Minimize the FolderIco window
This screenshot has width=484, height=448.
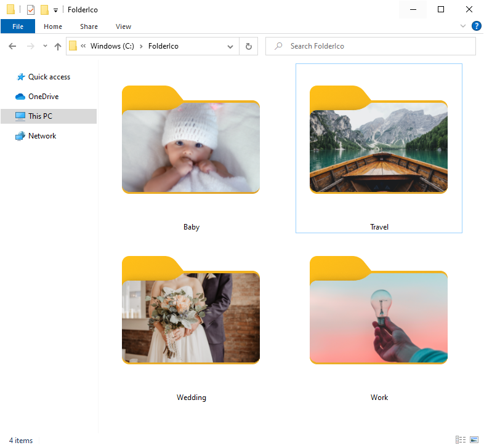(413, 10)
